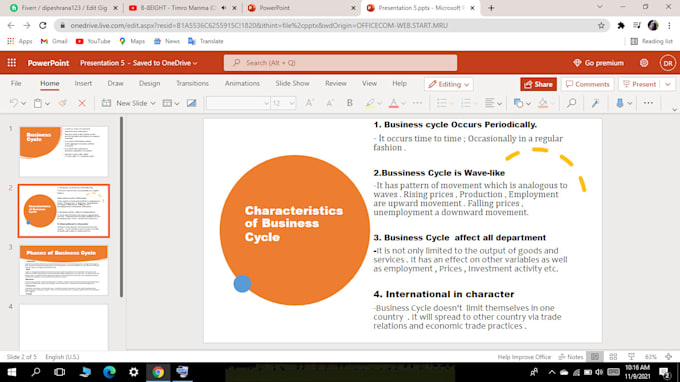Viewport: 680px width, 382px height.
Task: Select the blank slide 4 thumbnail
Action: 64,327
